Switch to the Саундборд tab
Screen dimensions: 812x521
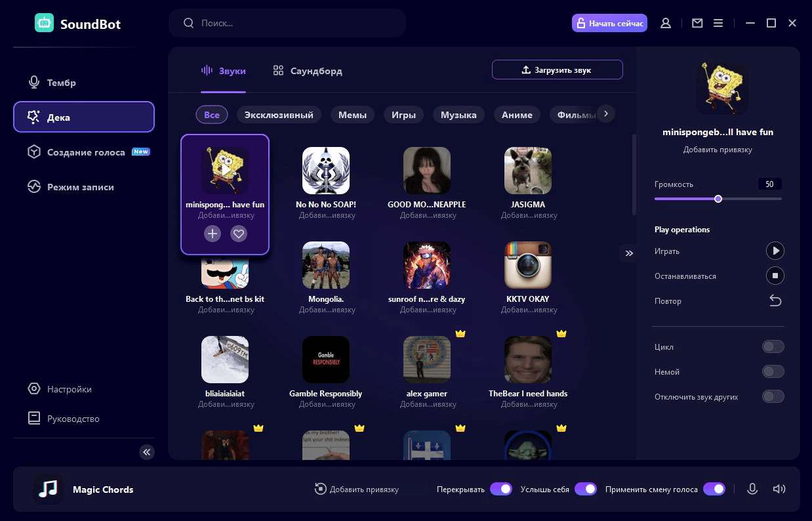(x=308, y=71)
